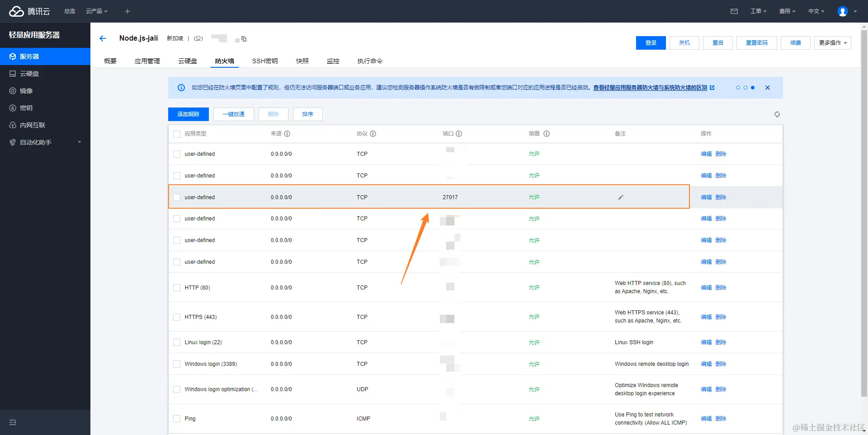Screen dimensions: 868x435
Task: Open the mail messages icon
Action: point(734,11)
